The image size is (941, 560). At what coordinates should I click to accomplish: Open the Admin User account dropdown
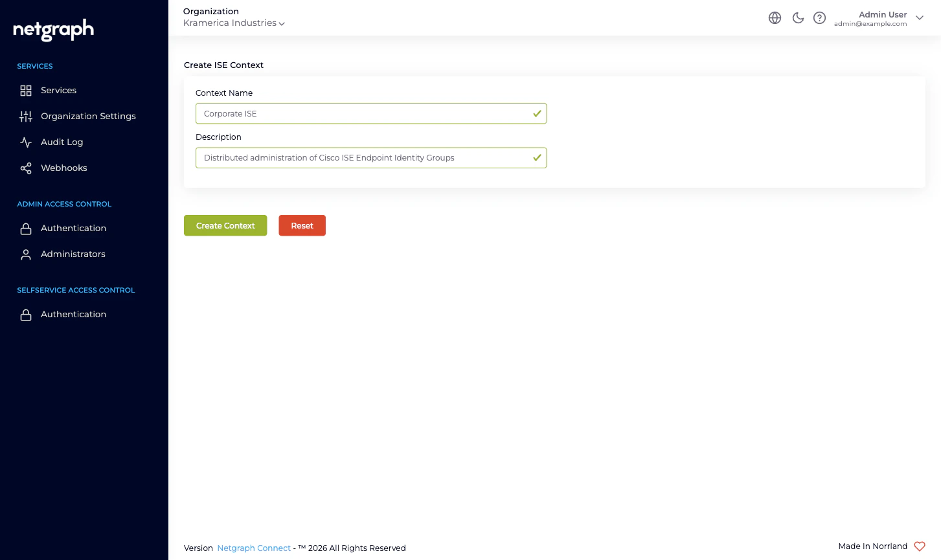coord(919,17)
